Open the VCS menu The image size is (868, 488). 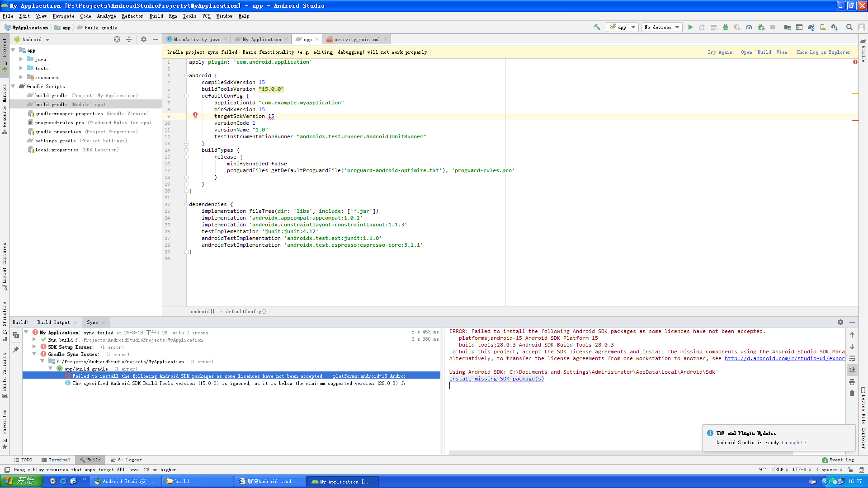[206, 16]
